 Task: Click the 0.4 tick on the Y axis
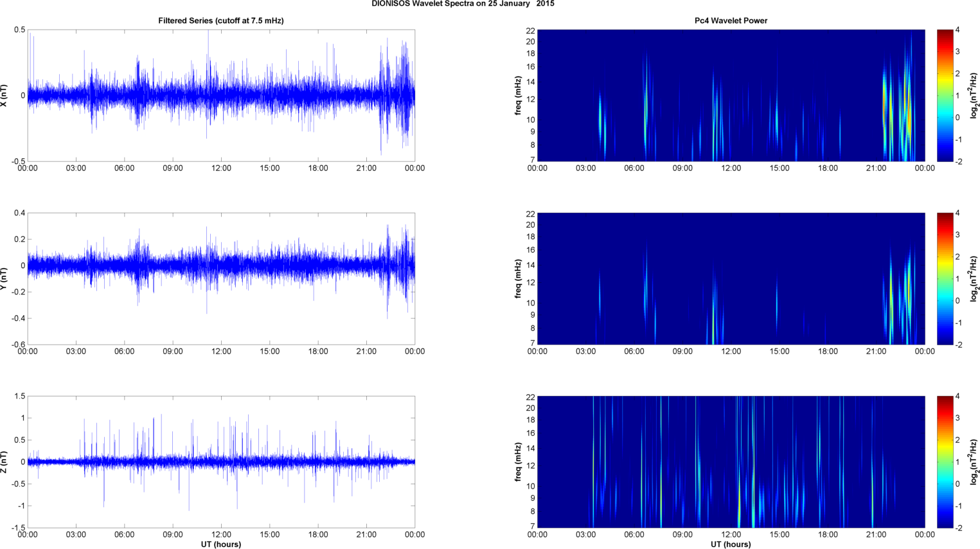coord(20,213)
